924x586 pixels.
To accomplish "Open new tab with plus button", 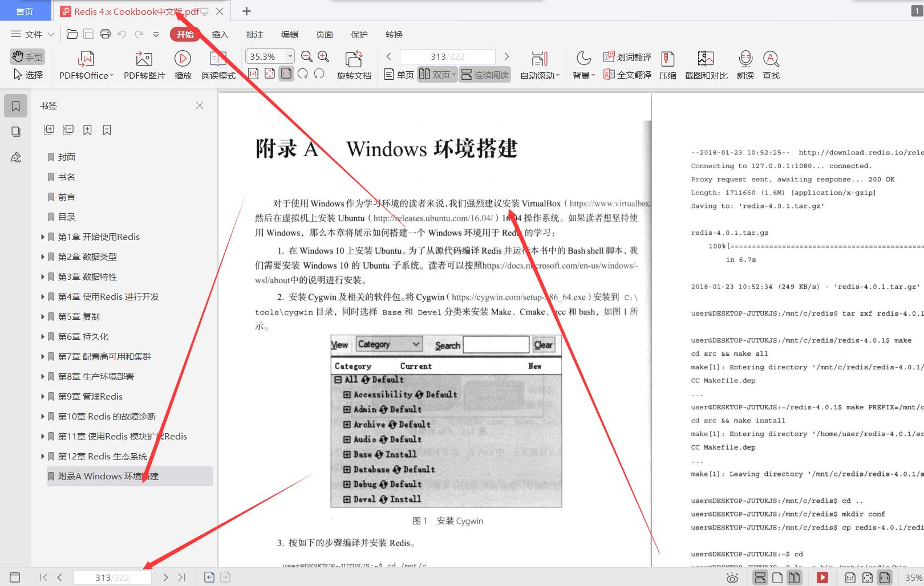I will [246, 11].
